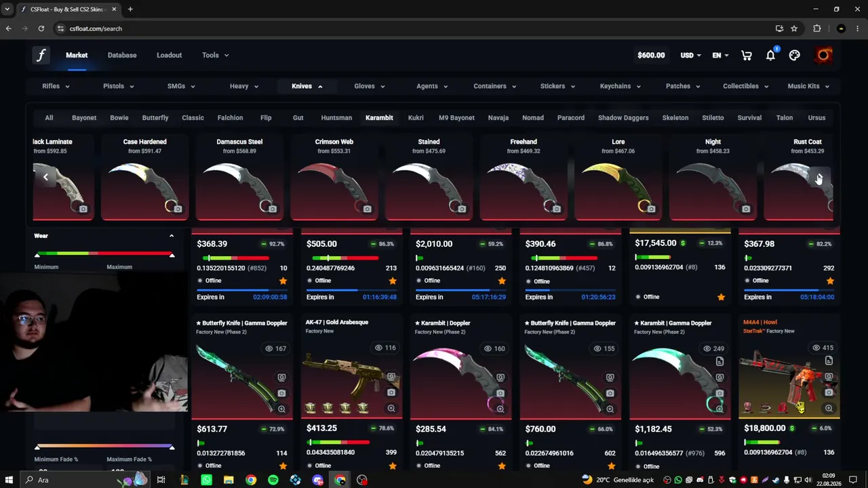Click the $600.00 balance button
Image resolution: width=868 pixels, height=488 pixels.
click(651, 56)
